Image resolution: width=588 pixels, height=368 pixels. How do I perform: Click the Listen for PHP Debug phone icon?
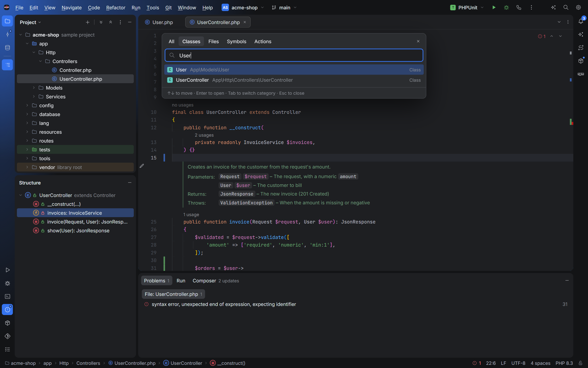[519, 8]
